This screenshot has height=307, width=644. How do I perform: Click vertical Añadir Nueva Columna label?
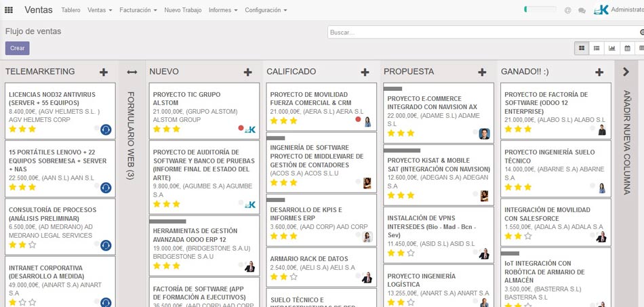click(626, 142)
